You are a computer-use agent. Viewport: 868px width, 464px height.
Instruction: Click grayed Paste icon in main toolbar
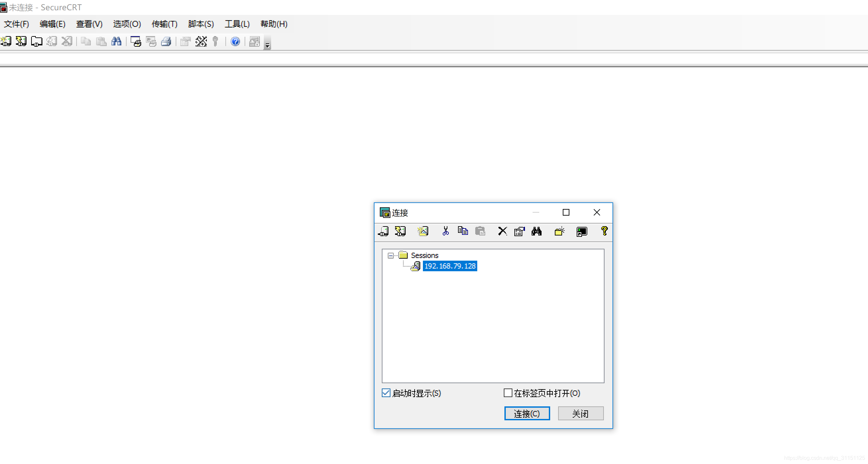tap(101, 41)
